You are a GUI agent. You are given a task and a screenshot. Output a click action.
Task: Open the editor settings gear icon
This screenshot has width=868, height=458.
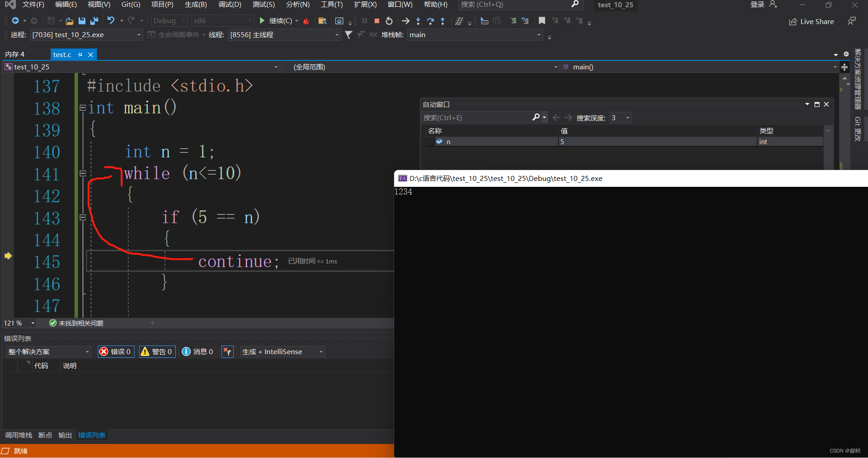[846, 54]
